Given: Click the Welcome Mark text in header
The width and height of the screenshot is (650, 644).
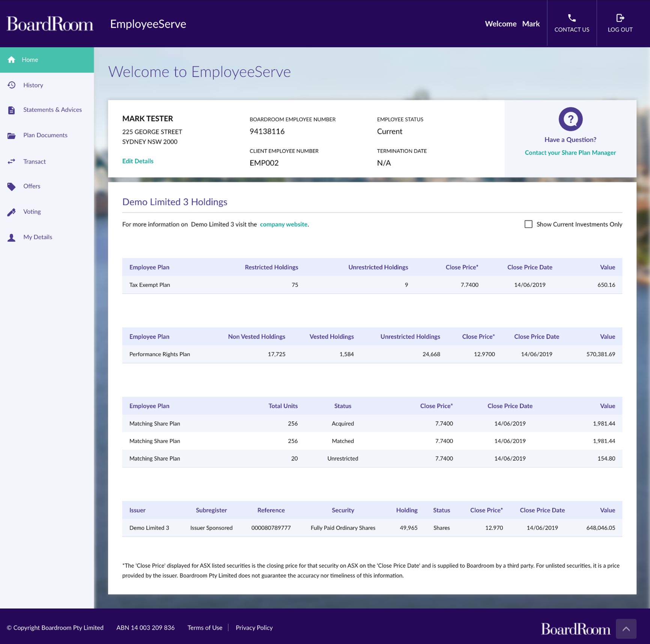Looking at the screenshot, I should coord(512,24).
